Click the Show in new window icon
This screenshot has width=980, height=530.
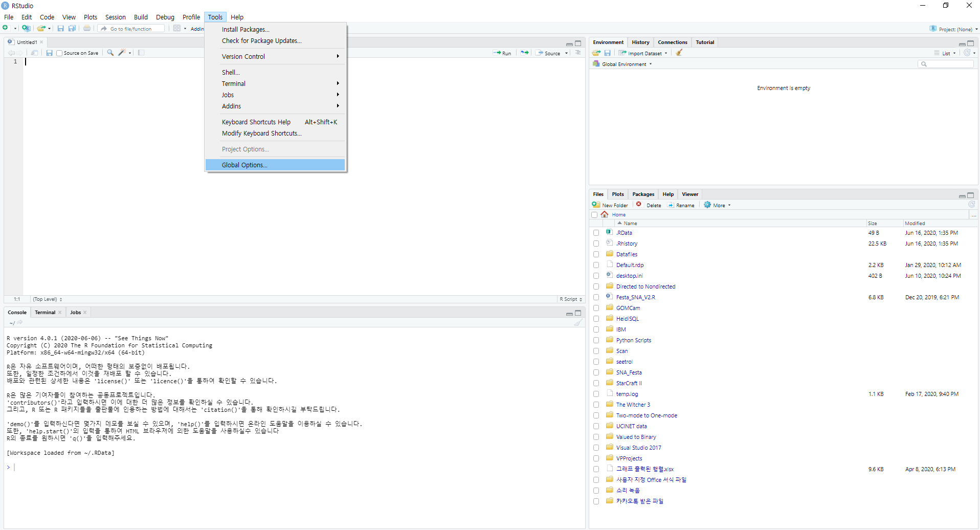click(35, 53)
